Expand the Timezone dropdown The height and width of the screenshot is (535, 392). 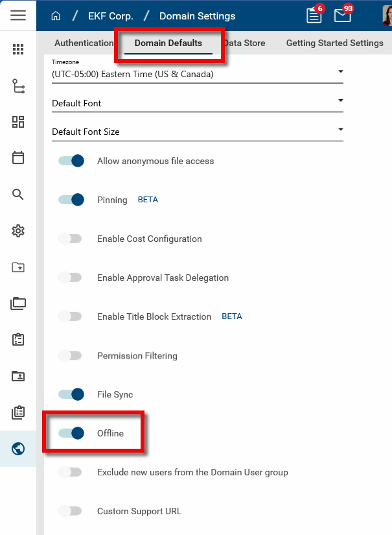pyautogui.click(x=197, y=74)
